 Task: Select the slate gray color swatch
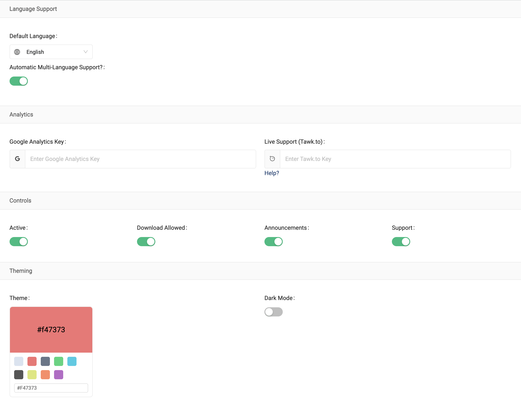[45, 361]
